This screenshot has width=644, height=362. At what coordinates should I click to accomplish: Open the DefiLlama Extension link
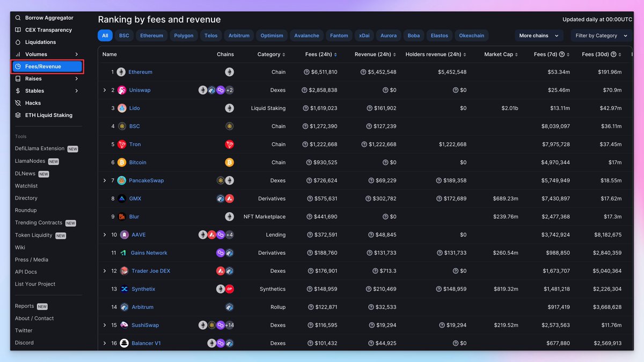point(40,149)
